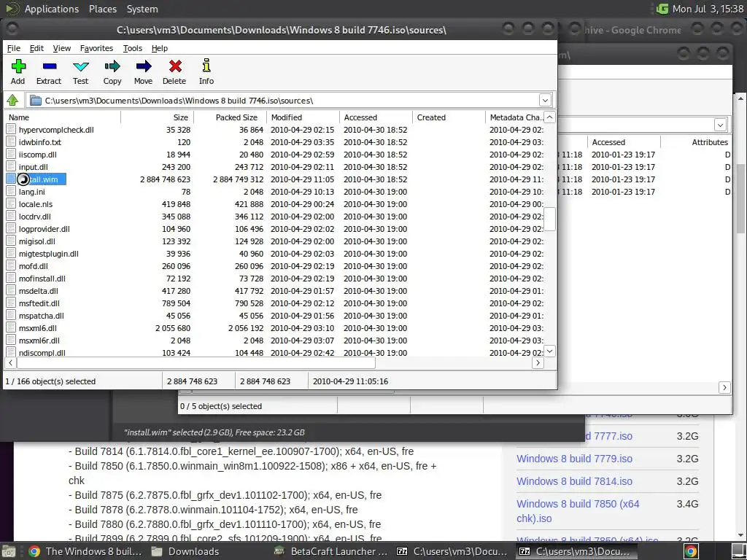The width and height of the screenshot is (747, 560).
Task: Open the address bar path dropdown
Action: click(546, 101)
